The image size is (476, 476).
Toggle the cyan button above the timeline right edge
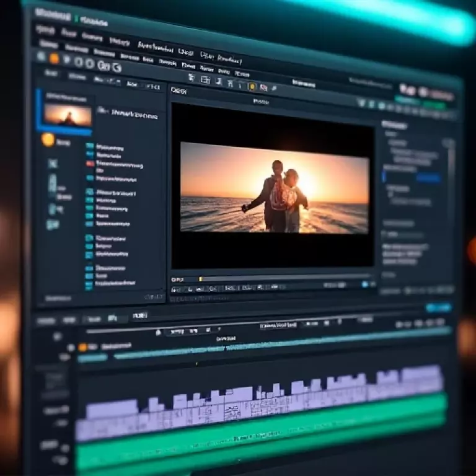pos(438,307)
